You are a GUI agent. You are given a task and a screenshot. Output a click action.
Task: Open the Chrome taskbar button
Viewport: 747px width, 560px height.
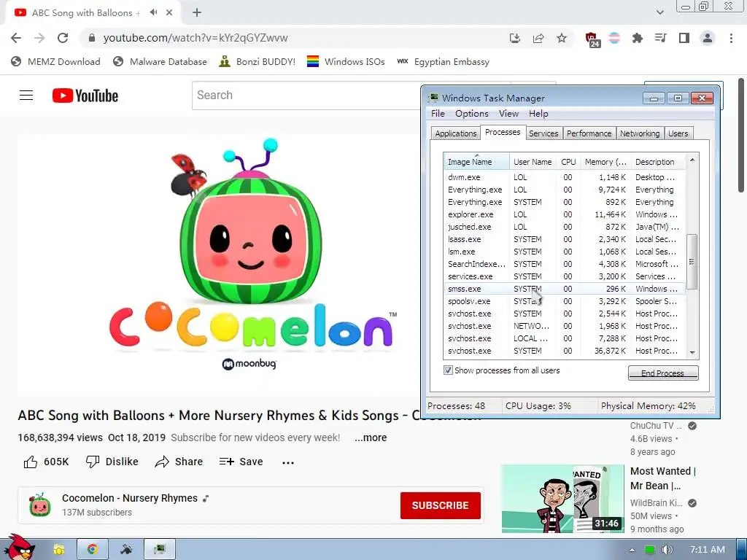click(x=93, y=550)
